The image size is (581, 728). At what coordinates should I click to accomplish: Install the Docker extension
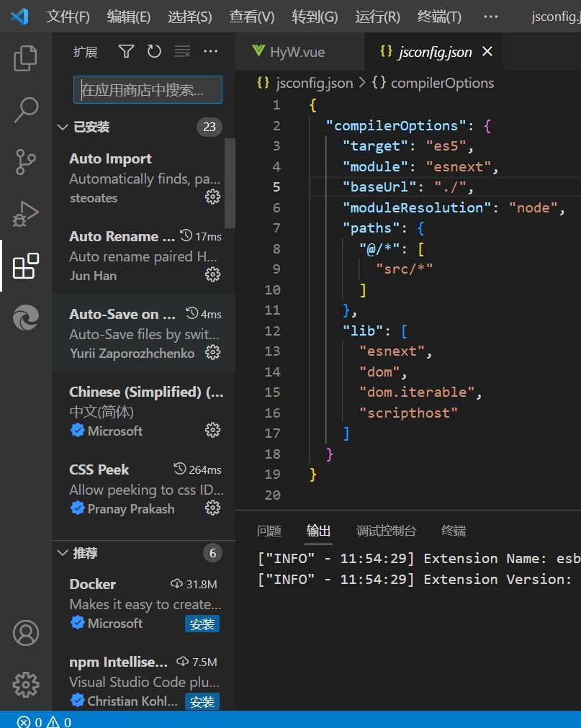click(x=202, y=624)
